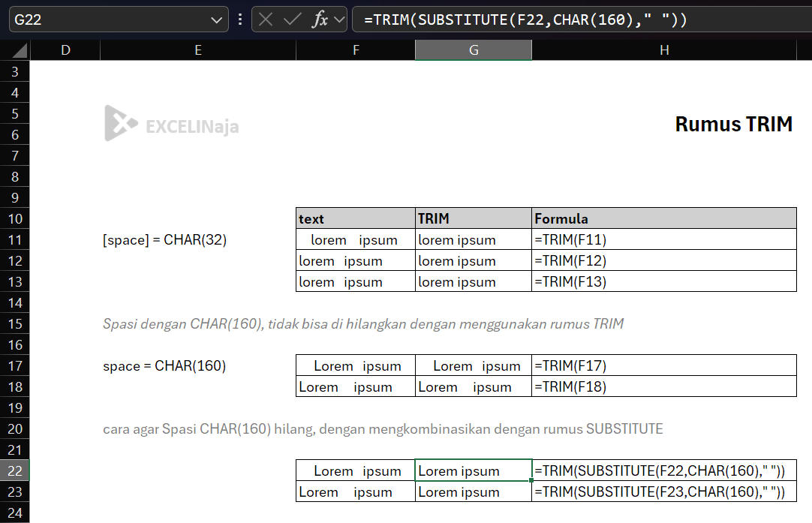This screenshot has width=812, height=523.
Task: Click the three-dot formula bar handle
Action: pos(239,20)
